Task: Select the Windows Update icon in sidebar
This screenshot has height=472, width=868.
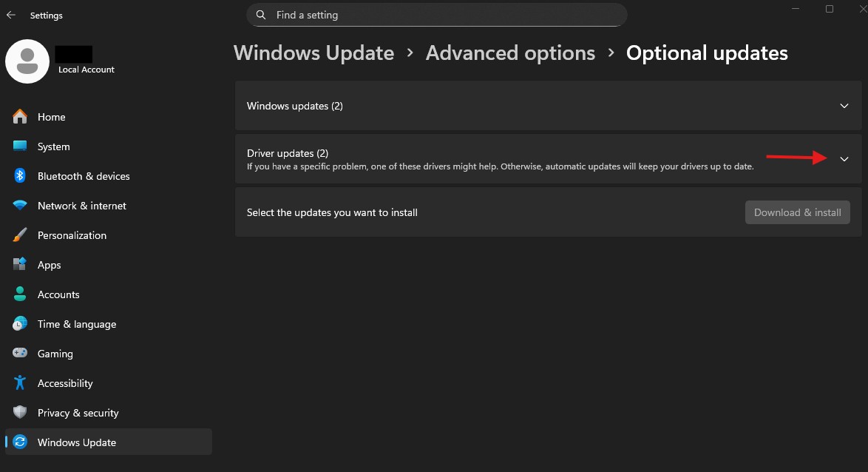Action: [x=19, y=442]
